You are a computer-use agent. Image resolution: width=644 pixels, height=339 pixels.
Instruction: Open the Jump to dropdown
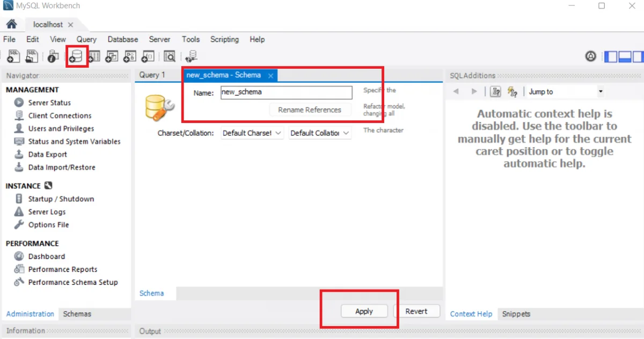click(600, 91)
